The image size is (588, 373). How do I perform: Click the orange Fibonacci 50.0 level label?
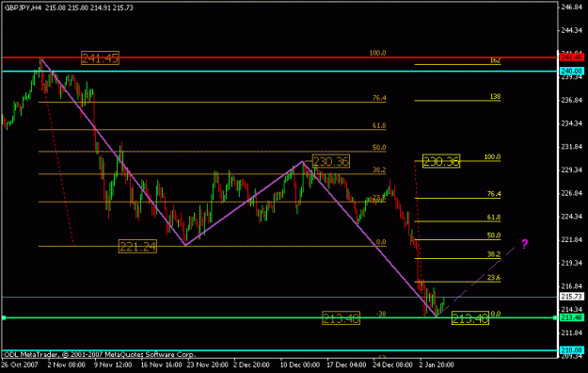(379, 148)
